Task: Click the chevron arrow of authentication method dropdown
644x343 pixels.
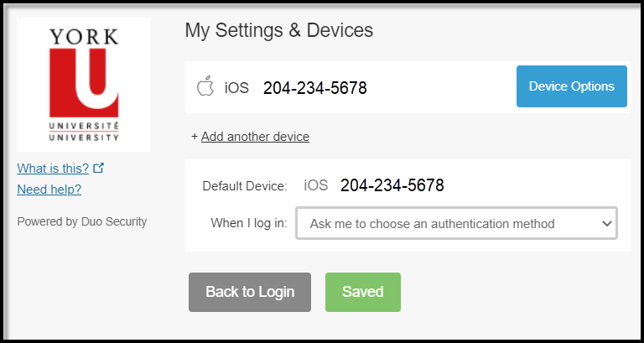Action: (606, 224)
